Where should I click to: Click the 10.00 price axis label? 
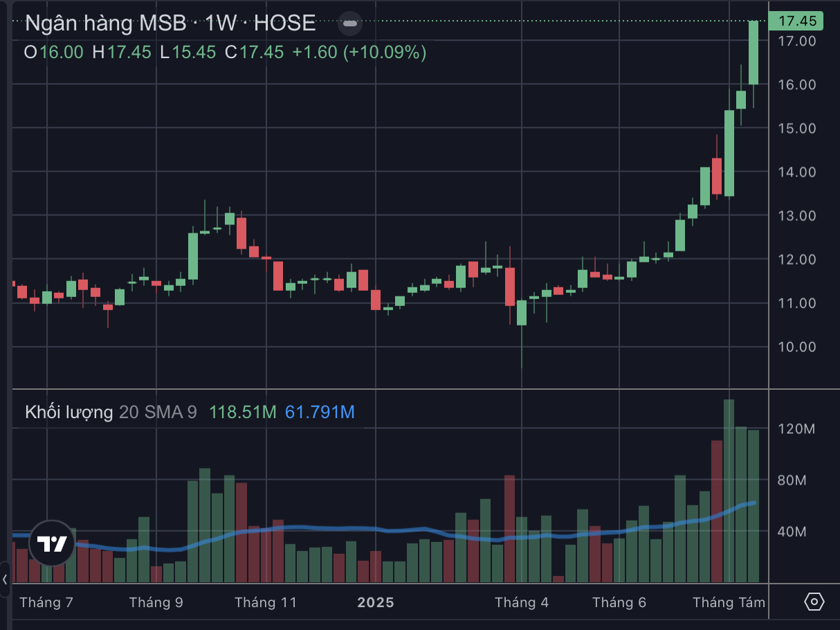(797, 347)
